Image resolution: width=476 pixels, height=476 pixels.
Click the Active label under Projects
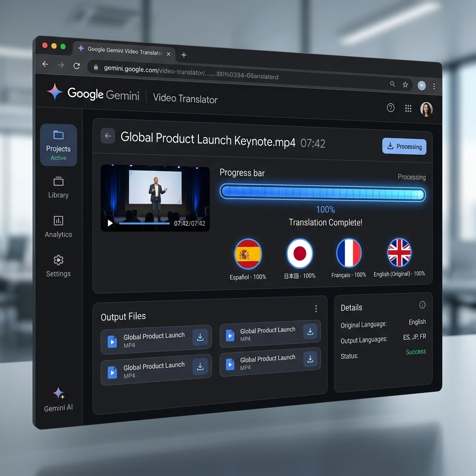[58, 158]
